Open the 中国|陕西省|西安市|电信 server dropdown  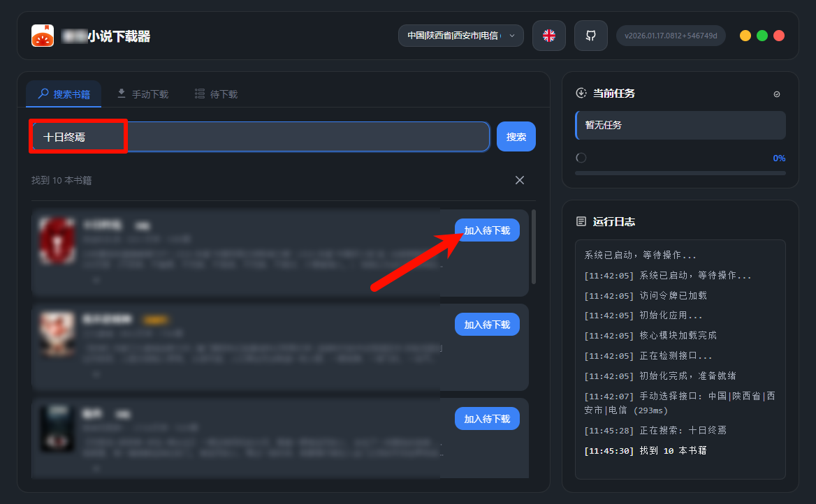[460, 36]
